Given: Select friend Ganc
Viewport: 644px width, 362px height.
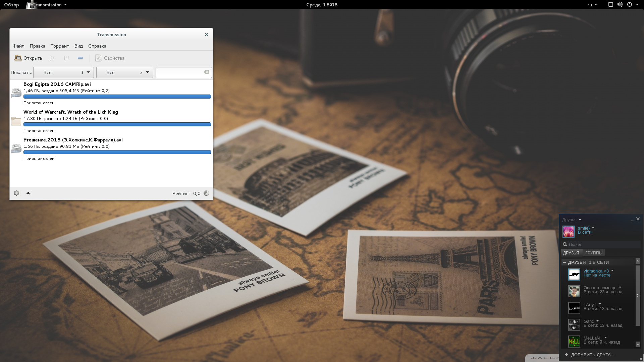Looking at the screenshot, I should [598, 324].
